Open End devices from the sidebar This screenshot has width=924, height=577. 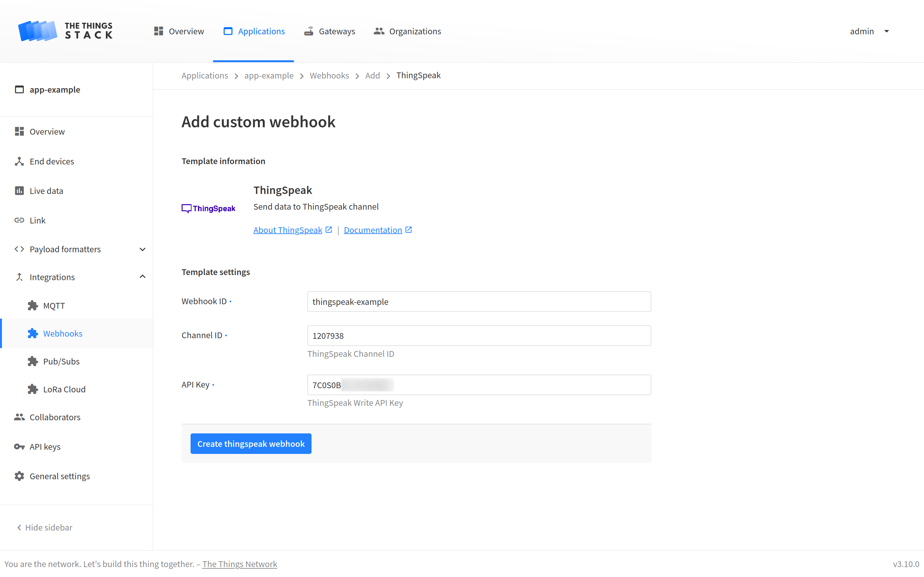pos(52,161)
